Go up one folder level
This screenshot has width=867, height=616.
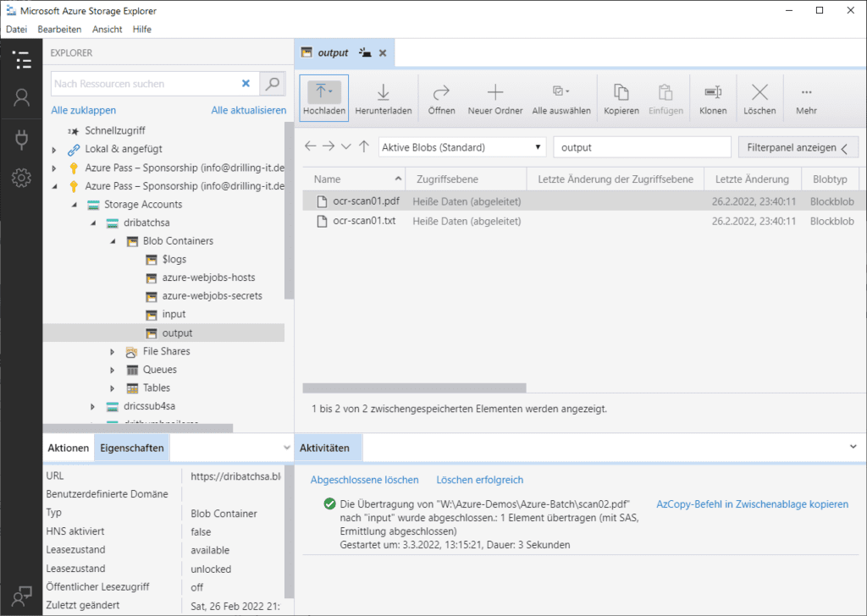pyautogui.click(x=364, y=146)
